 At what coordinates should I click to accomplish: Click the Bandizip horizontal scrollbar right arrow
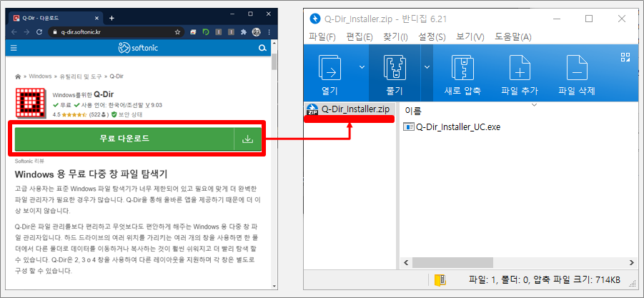632,262
